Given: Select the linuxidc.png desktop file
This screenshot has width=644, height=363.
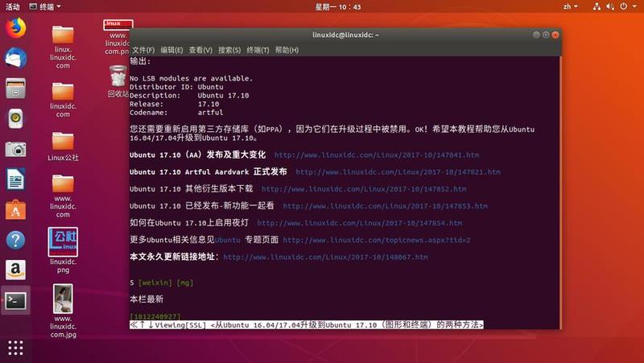Looking at the screenshot, I should coord(63,250).
